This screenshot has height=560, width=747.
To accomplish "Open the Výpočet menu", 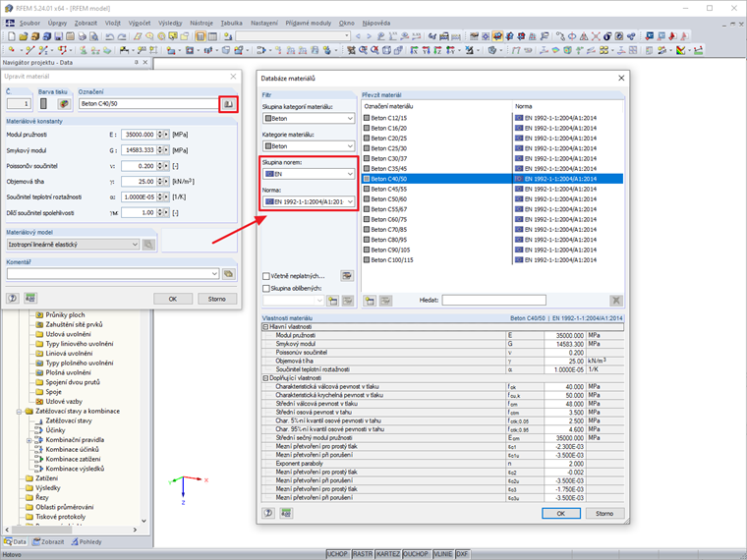I will (140, 23).
